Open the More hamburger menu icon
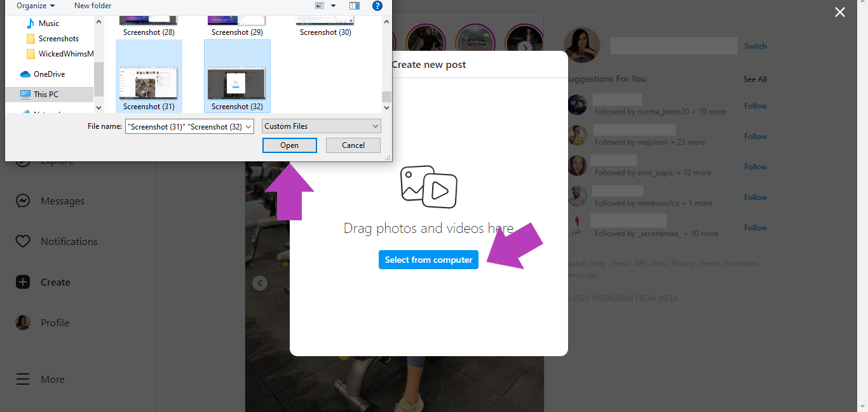 (x=23, y=380)
